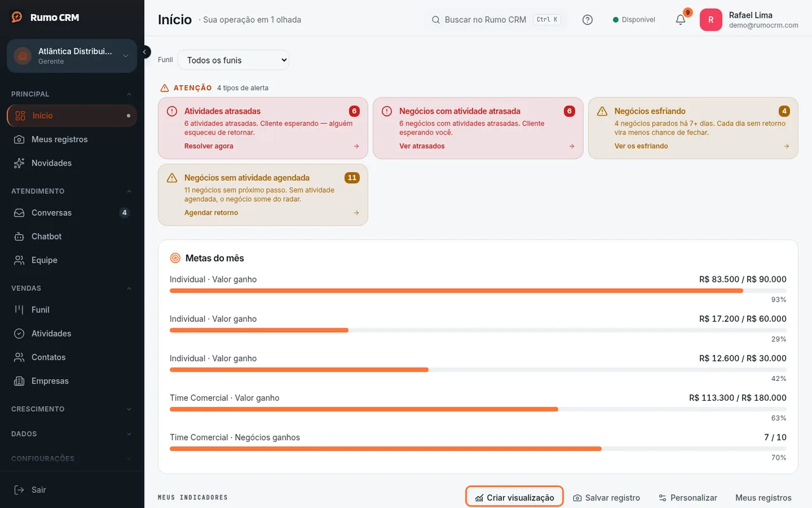Image resolution: width=812 pixels, height=508 pixels.
Task: Click the target icon beside Metas do mês
Action: [176, 258]
